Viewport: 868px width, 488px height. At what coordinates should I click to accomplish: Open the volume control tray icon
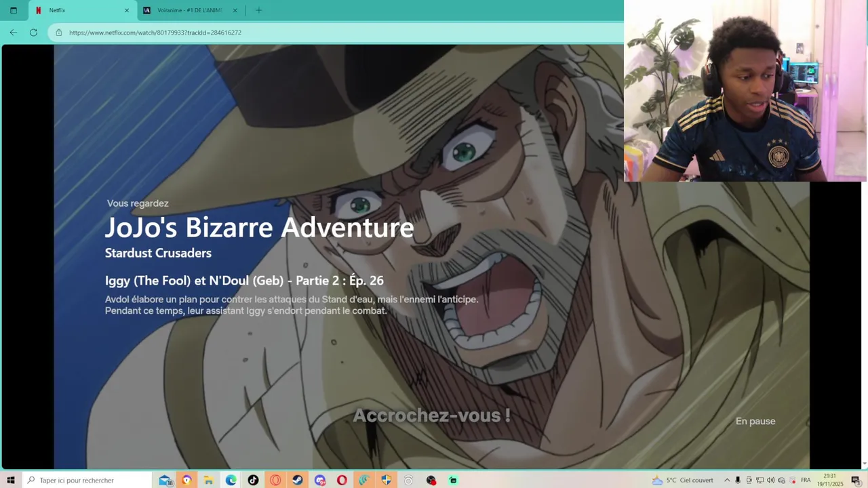coord(770,480)
